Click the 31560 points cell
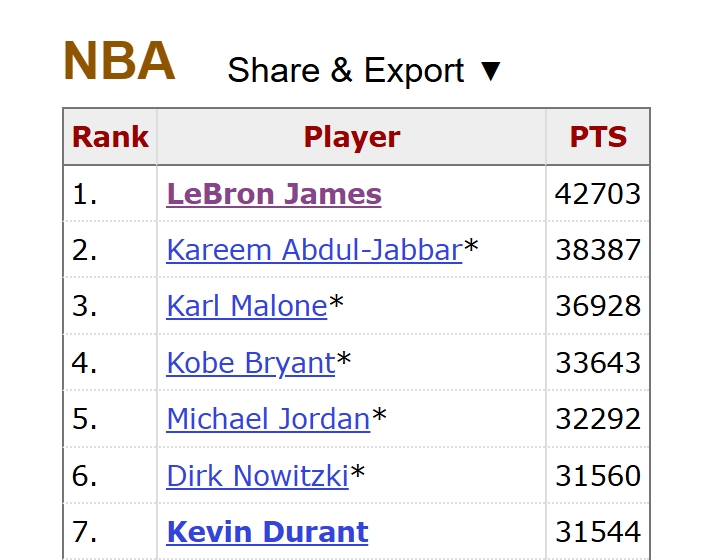Image resolution: width=711 pixels, height=560 pixels. coord(598,475)
